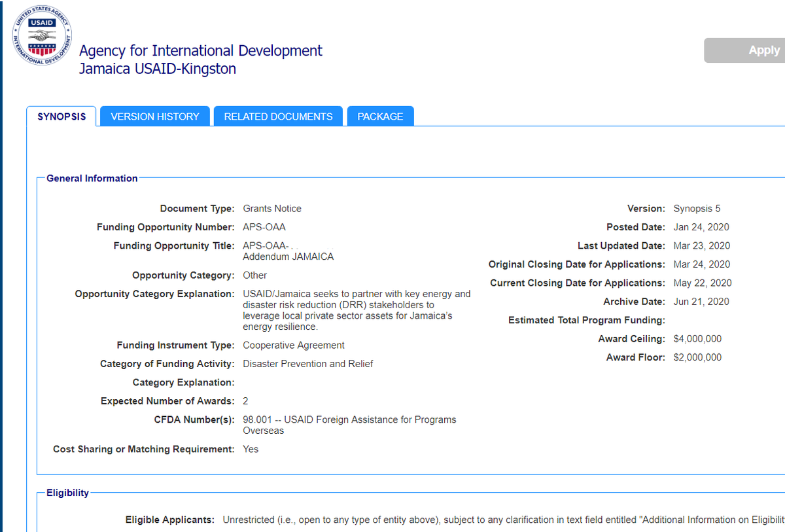Viewport: 785px width, 532px height.
Task: Click the General Information section title
Action: coord(92,178)
